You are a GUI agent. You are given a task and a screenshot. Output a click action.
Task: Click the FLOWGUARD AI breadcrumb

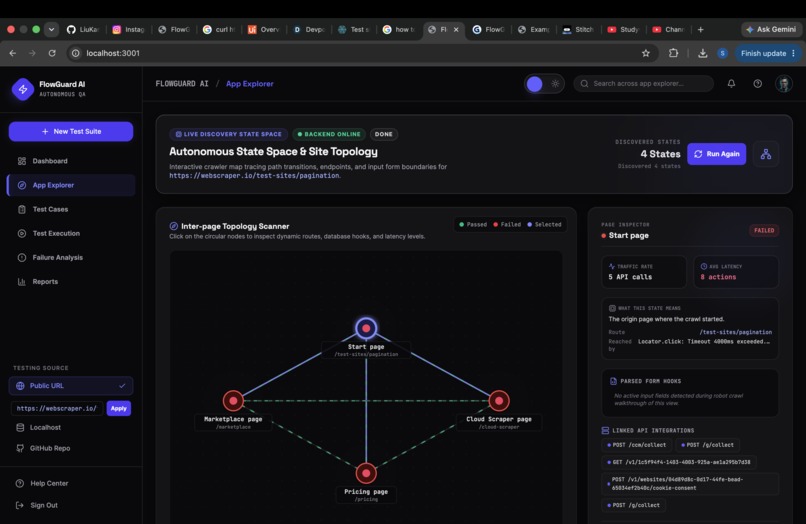pos(182,84)
